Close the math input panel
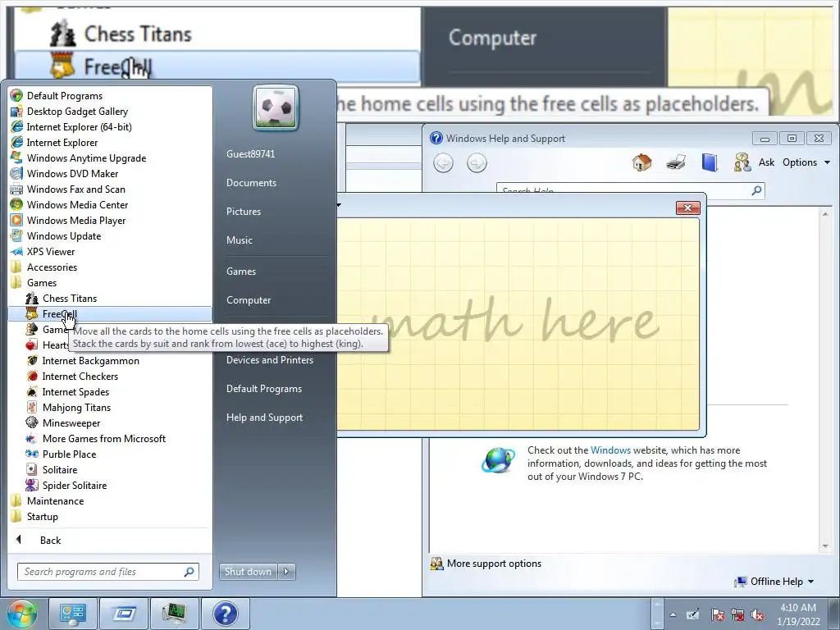Screen dimensions: 840x630 click(x=688, y=208)
